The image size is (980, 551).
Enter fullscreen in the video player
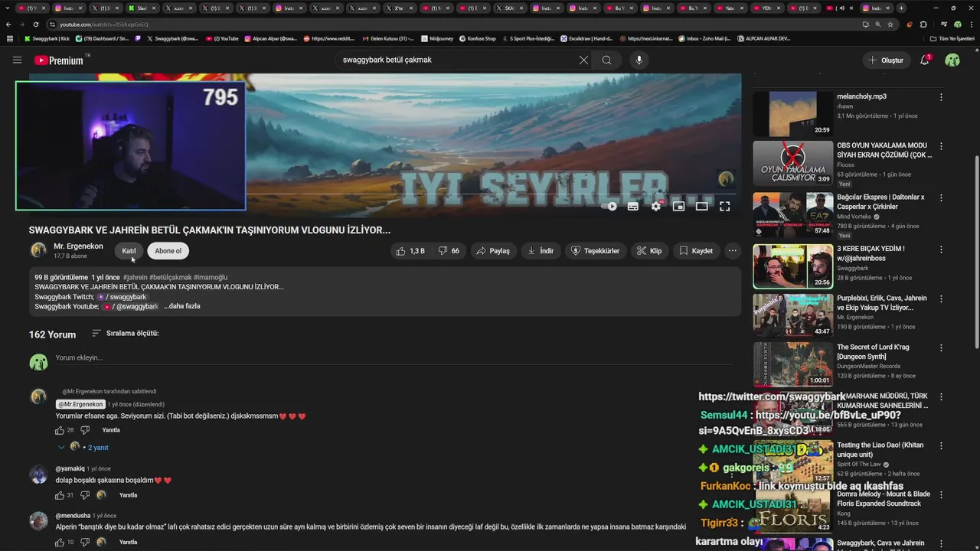[724, 206]
